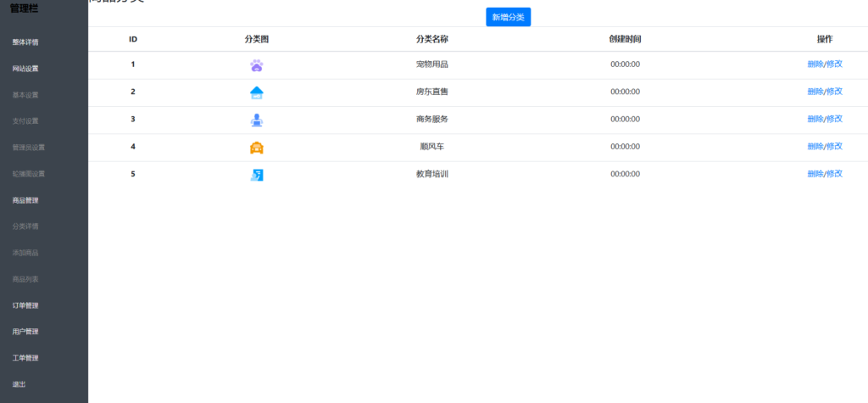Click 删除 on the 教育培训 row

pyautogui.click(x=815, y=174)
